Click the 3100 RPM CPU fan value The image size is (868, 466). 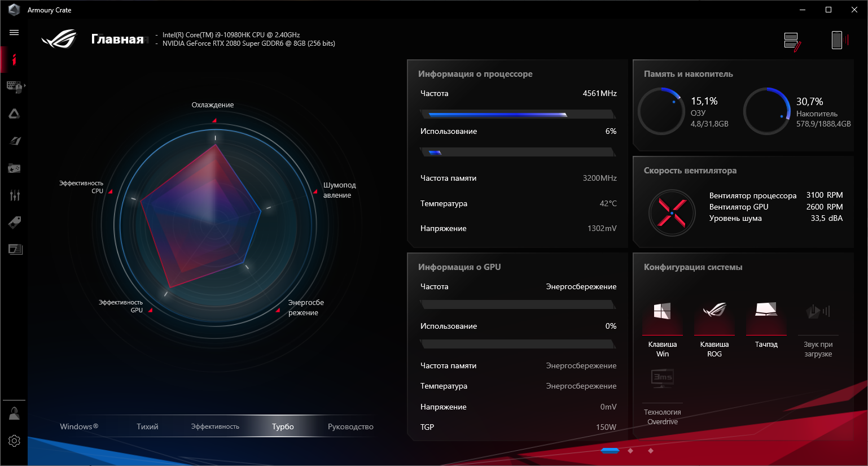tap(825, 195)
